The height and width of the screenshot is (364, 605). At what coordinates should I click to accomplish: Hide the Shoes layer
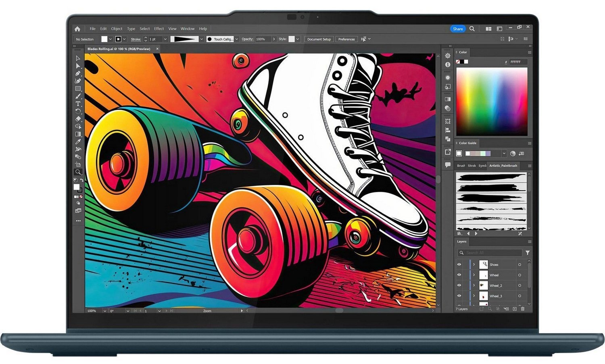coord(459,265)
